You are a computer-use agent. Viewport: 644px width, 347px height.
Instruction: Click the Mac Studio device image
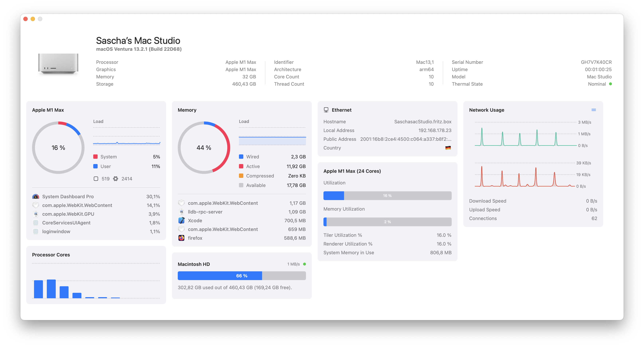(x=58, y=64)
